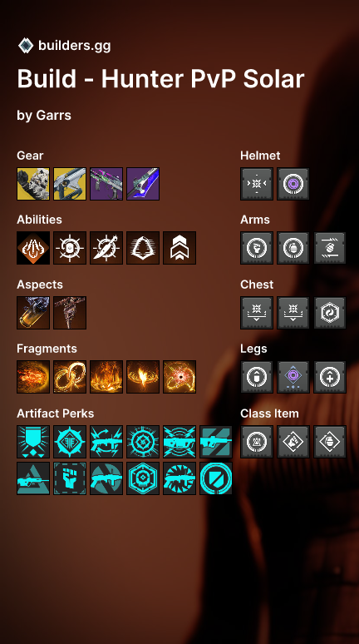The height and width of the screenshot is (644, 359).
Task: Click the purple-background sword in Gear
Action: click(143, 184)
